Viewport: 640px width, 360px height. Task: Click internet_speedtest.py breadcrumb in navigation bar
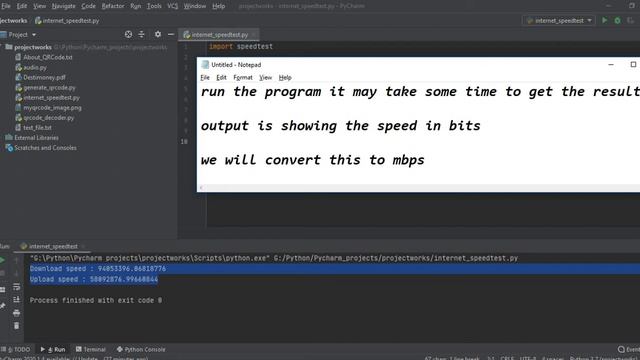67,20
